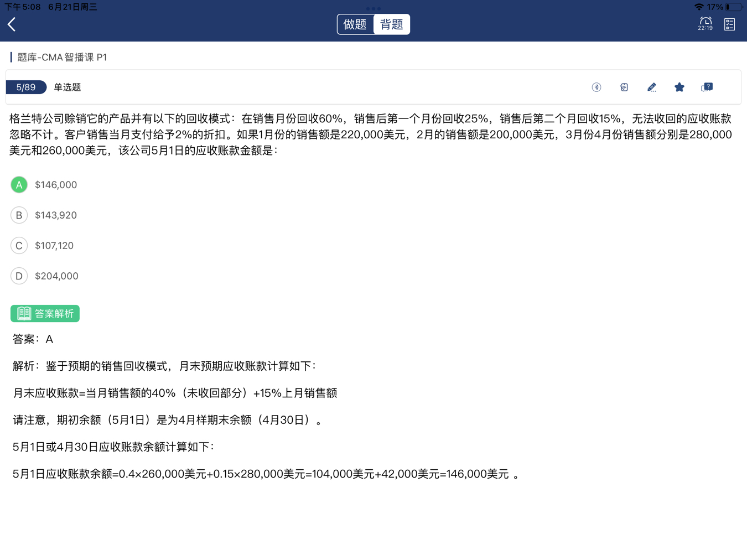Pick answer option C
747x560 pixels.
(19, 246)
